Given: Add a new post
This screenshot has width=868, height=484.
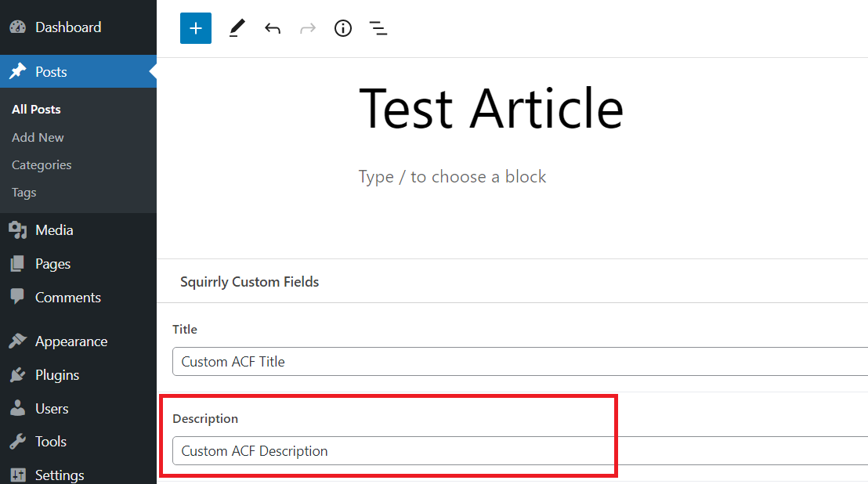Looking at the screenshot, I should tap(38, 137).
